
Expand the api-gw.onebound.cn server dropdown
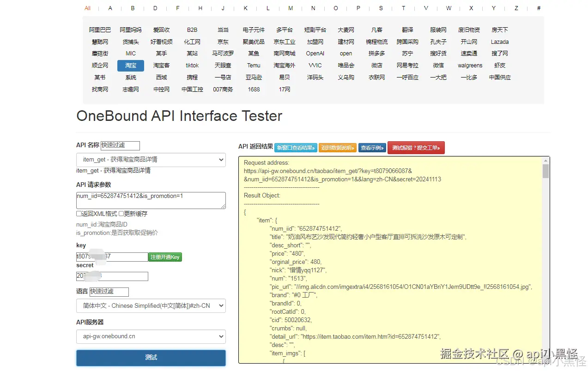pos(151,336)
